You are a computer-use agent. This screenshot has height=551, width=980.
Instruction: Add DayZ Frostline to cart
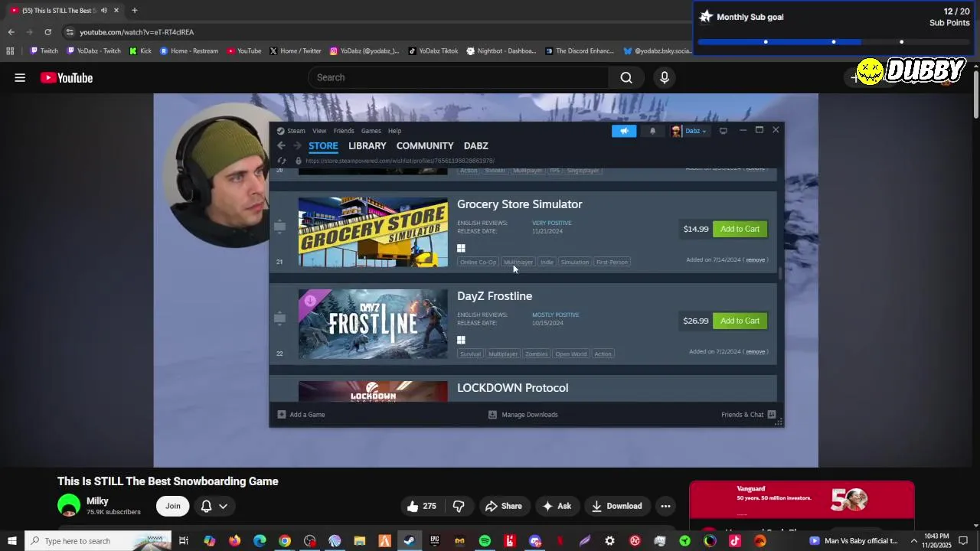point(740,321)
